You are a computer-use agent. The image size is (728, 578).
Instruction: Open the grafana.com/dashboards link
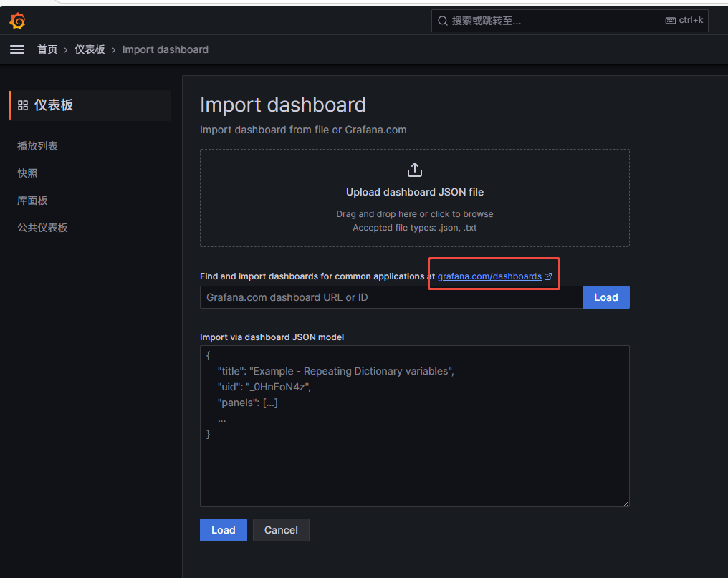pos(489,276)
